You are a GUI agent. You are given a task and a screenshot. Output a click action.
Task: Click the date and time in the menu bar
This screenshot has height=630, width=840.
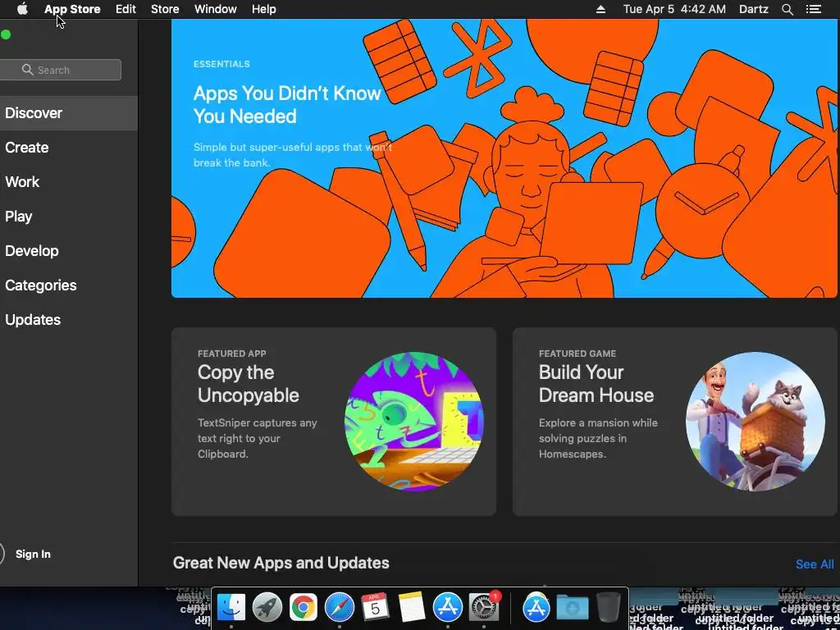tap(674, 9)
